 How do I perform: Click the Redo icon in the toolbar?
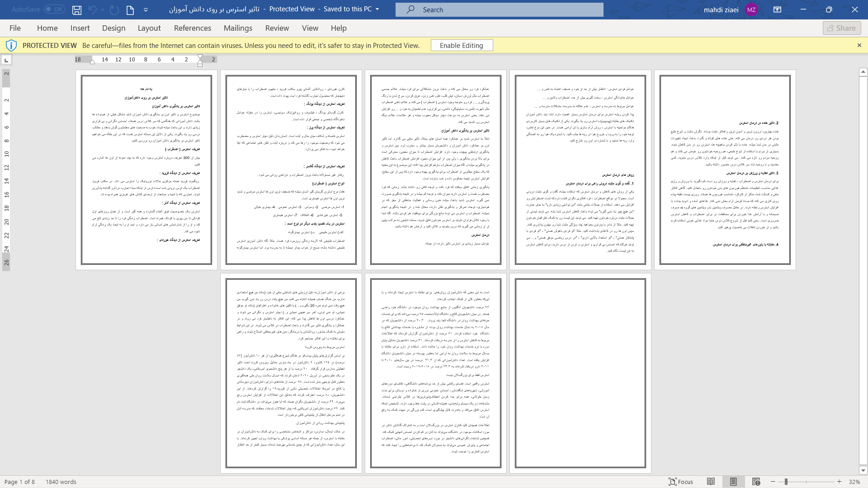[114, 9]
